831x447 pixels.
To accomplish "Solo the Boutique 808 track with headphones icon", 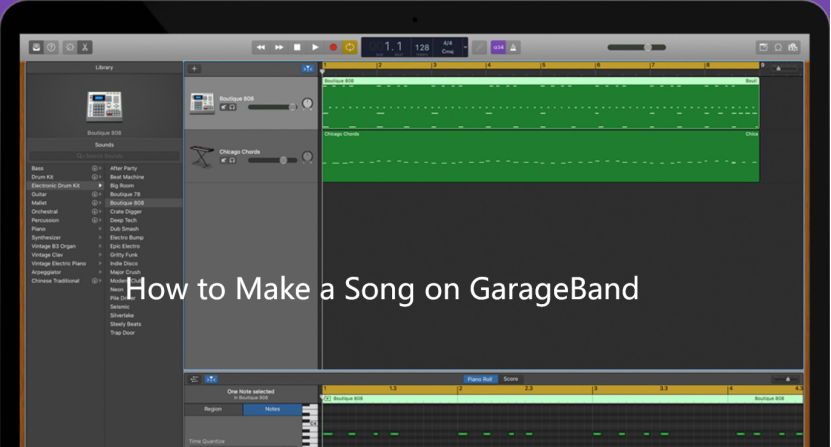I will [x=232, y=107].
